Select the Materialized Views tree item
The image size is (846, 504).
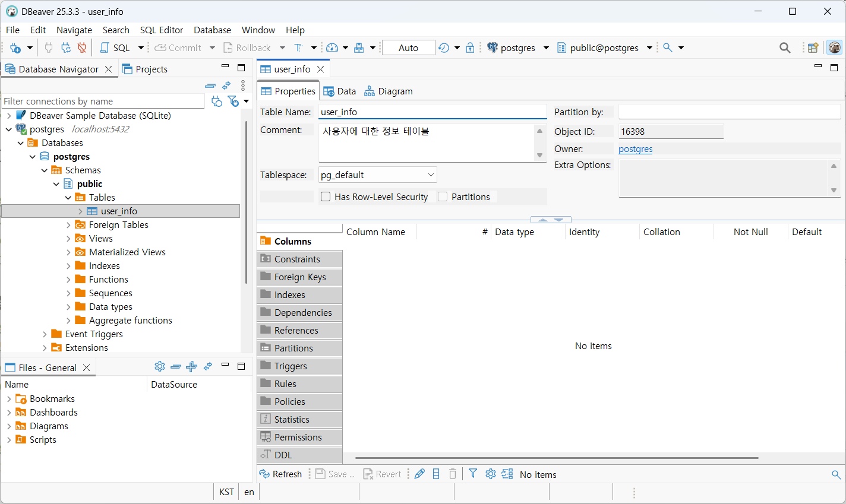(127, 252)
